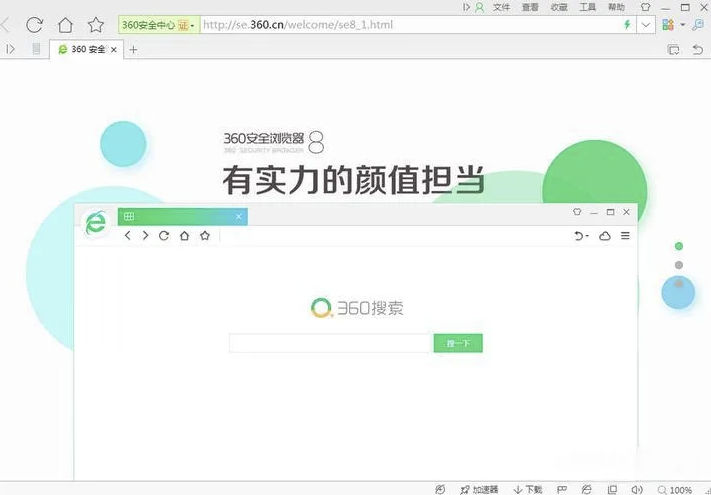Toggle the IE browser mode status icon

(587, 489)
